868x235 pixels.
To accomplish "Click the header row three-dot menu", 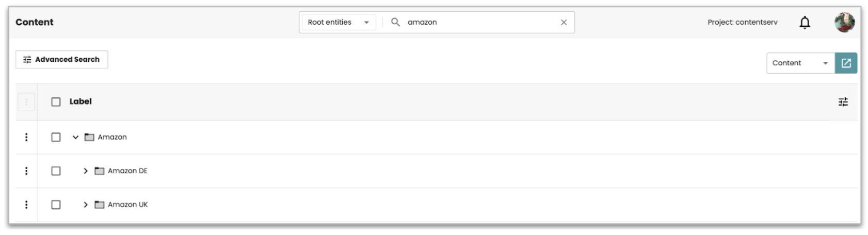I will pos(26,102).
